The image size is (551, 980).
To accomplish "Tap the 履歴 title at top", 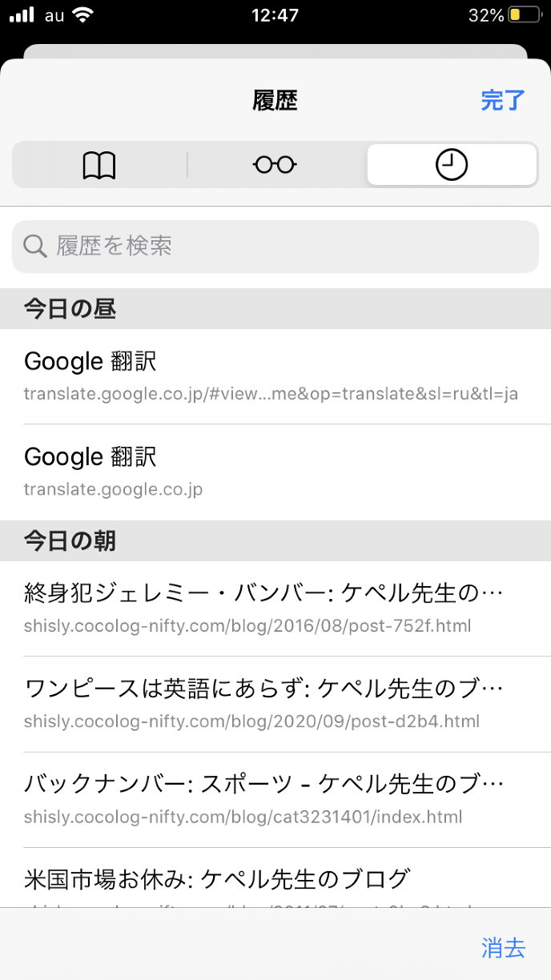I will click(x=275, y=101).
